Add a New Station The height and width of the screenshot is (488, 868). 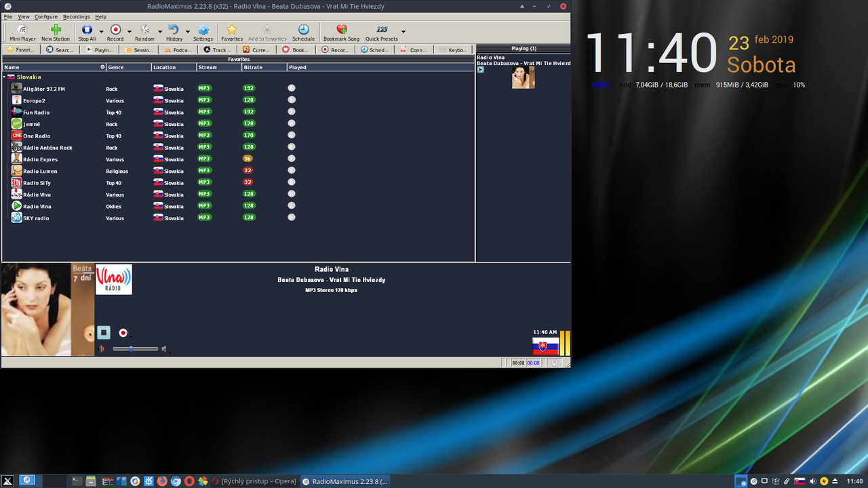(56, 33)
